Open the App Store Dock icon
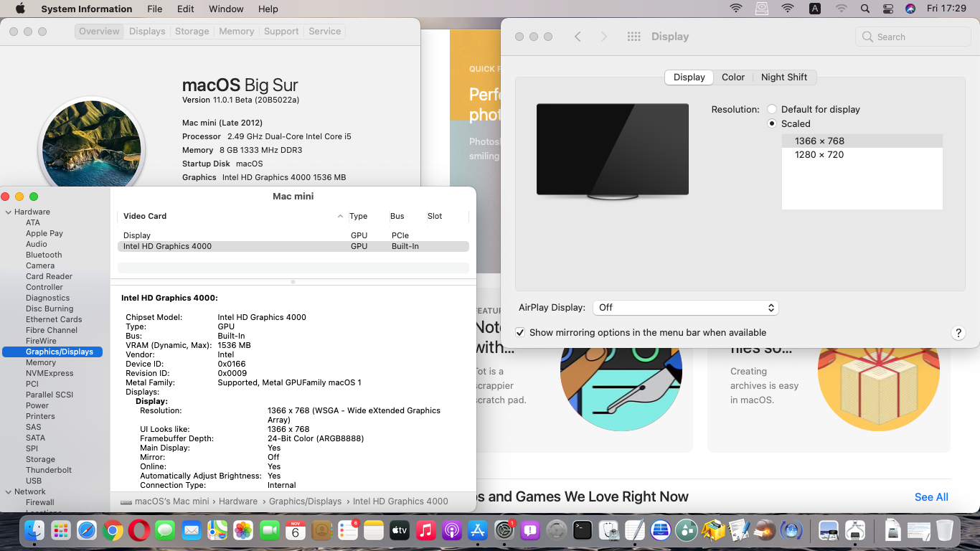The width and height of the screenshot is (980, 551). tap(478, 531)
